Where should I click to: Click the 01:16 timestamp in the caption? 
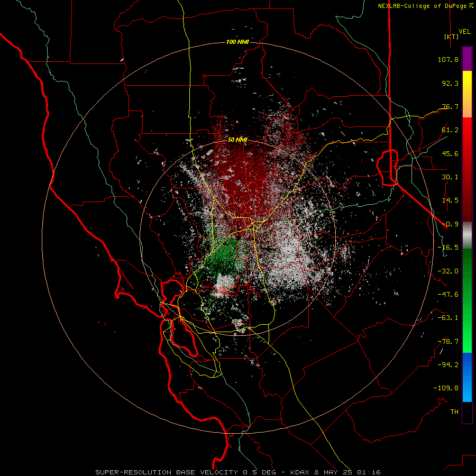click(x=369, y=472)
